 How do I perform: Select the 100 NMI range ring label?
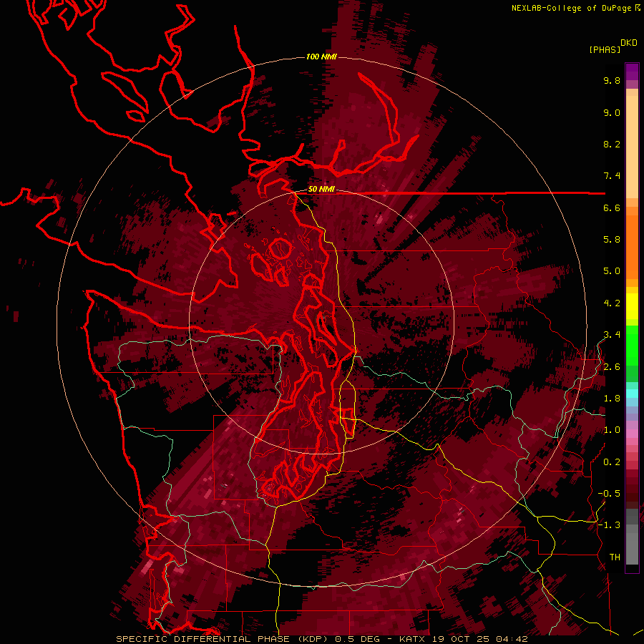pos(321,57)
